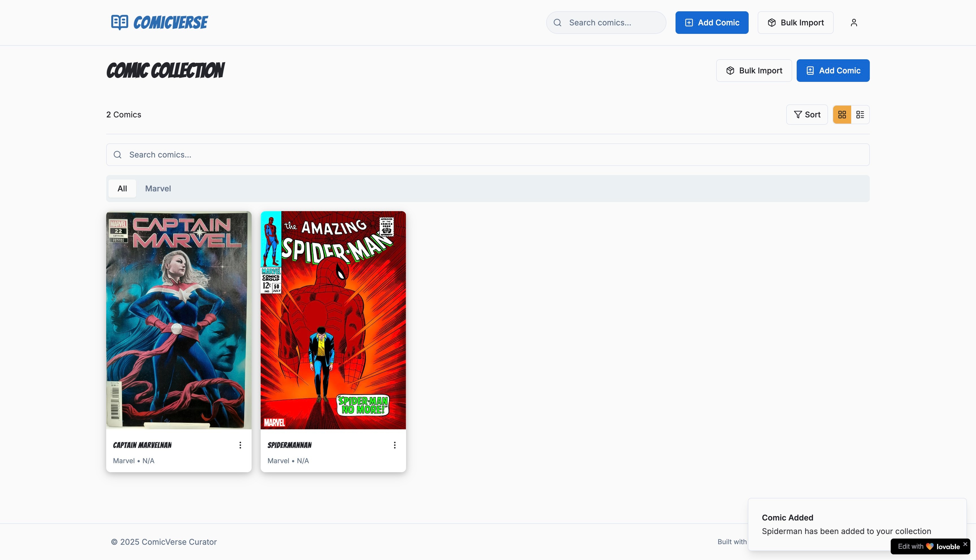The image size is (976, 560).
Task: Switch to grid view layout
Action: [842, 115]
